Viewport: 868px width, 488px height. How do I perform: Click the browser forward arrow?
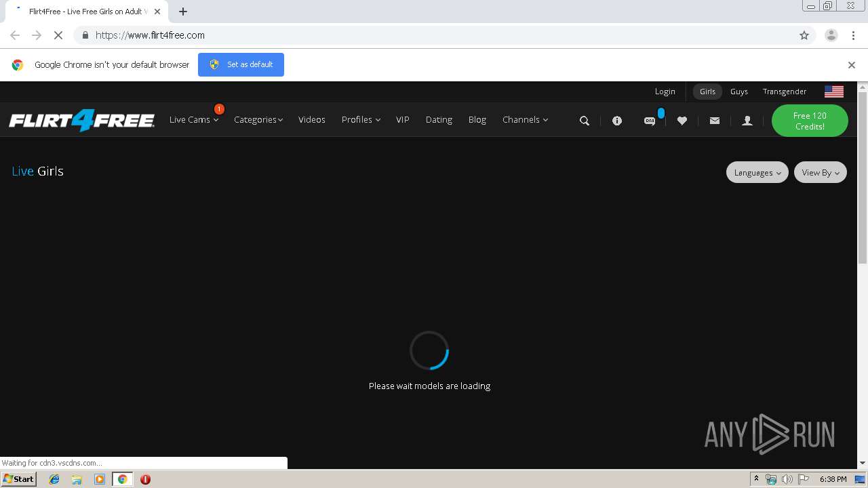[37, 35]
